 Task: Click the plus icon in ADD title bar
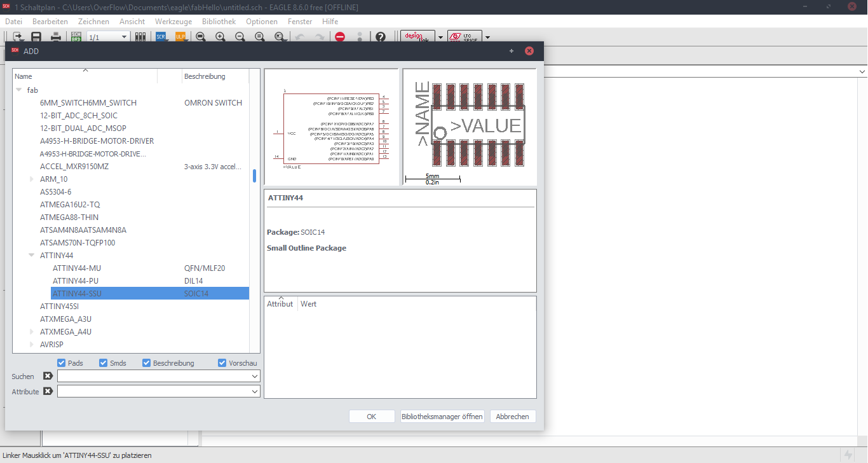tap(512, 51)
